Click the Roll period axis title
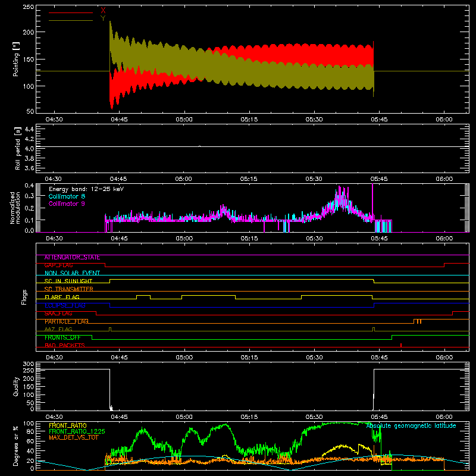476x476 pixels. click(18, 149)
